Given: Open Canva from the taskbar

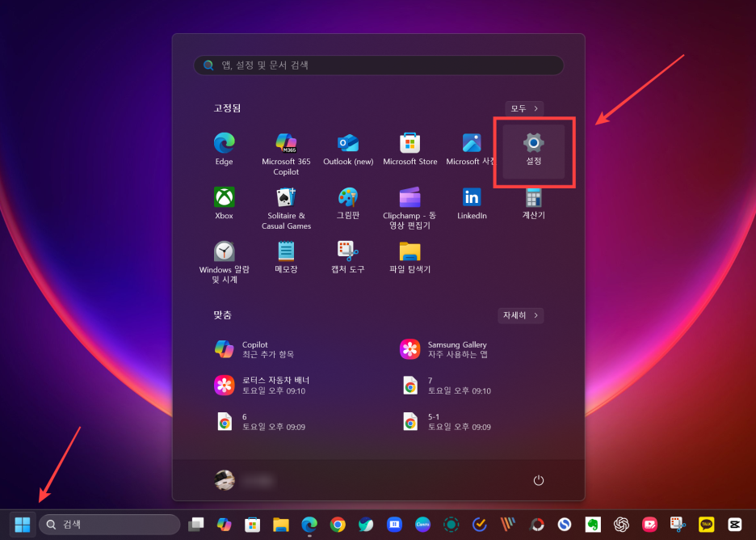Looking at the screenshot, I should (x=423, y=524).
